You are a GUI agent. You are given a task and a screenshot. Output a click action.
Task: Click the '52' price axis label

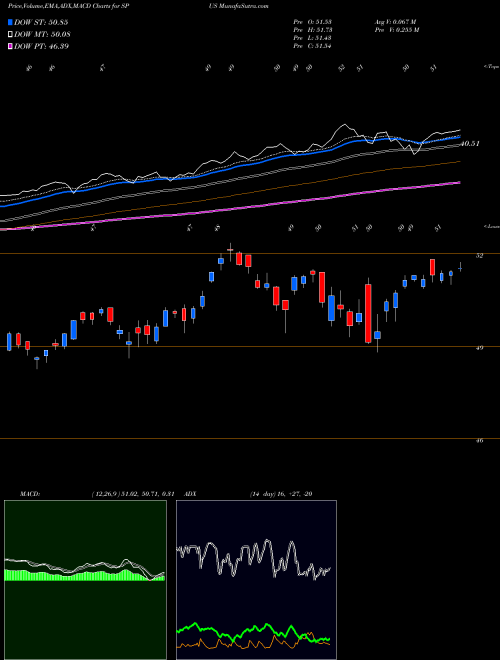point(479,255)
